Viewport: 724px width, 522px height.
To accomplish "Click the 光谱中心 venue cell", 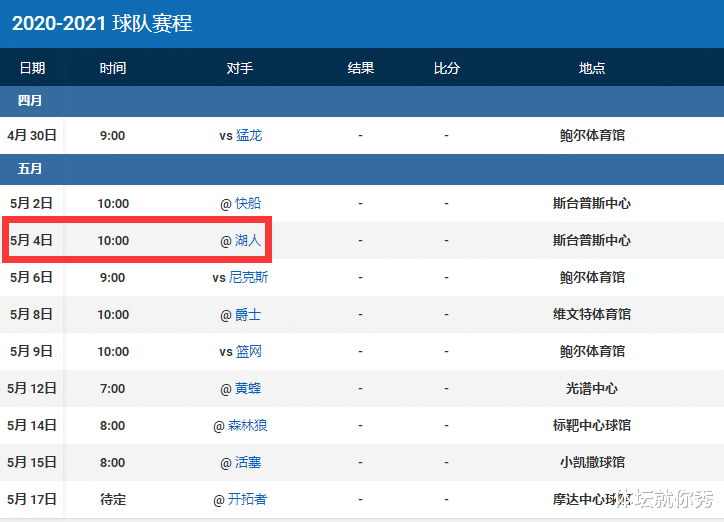I will (592, 388).
